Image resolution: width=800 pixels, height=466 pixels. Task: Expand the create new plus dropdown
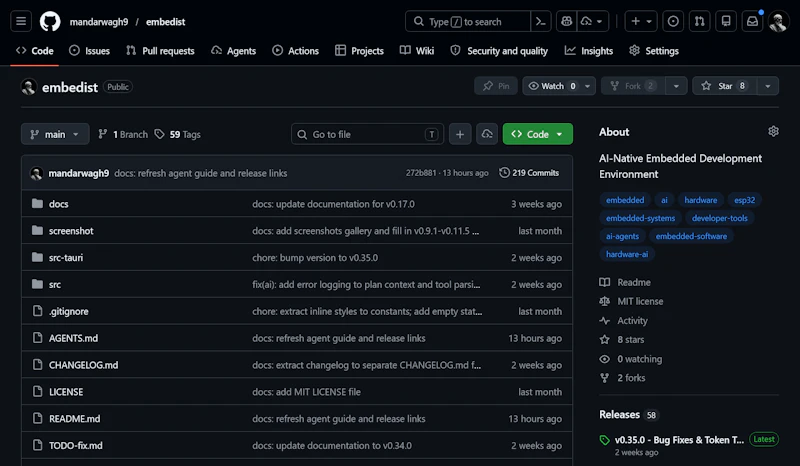click(641, 21)
